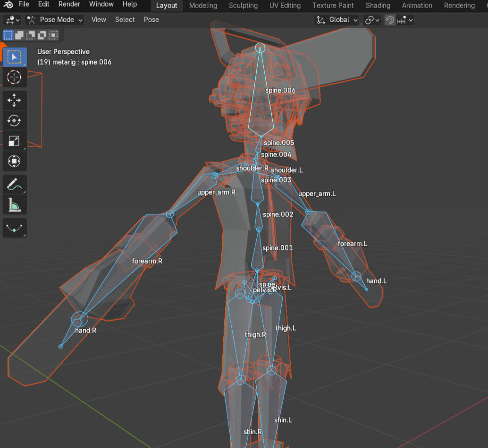Open the Render menu
This screenshot has width=488, height=448.
click(69, 4)
